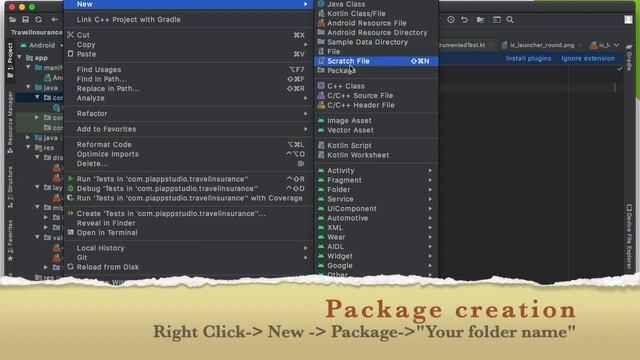This screenshot has height=360, width=640.
Task: Open the New submenu
Action: pos(188,4)
